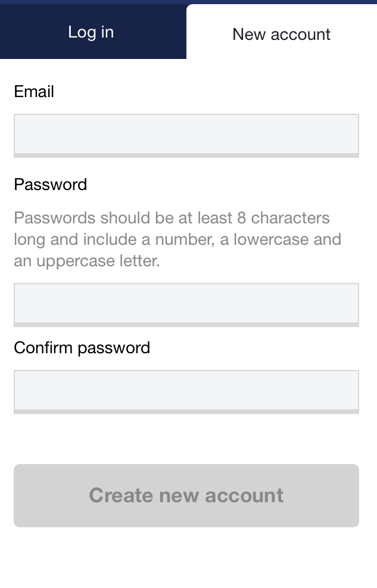This screenshot has height=588, width=377.
Task: Submit the form using the gray disabled button
Action: coord(186,496)
